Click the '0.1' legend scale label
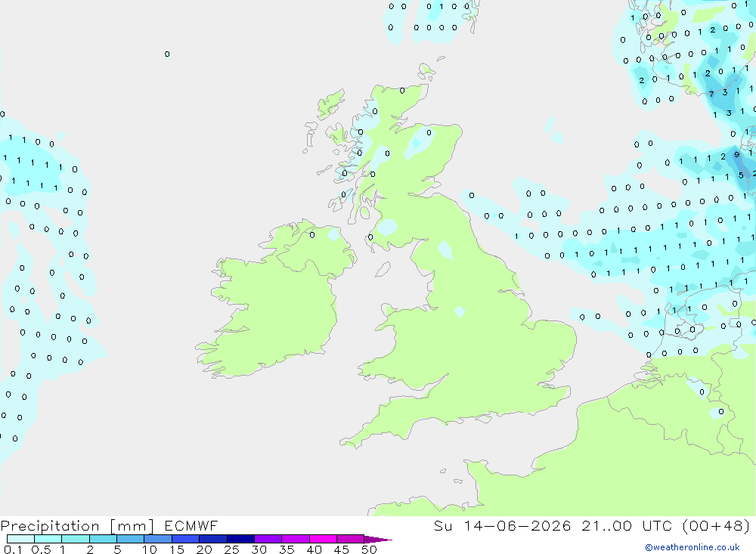Screen dimensions: 756x554 tap(13, 549)
